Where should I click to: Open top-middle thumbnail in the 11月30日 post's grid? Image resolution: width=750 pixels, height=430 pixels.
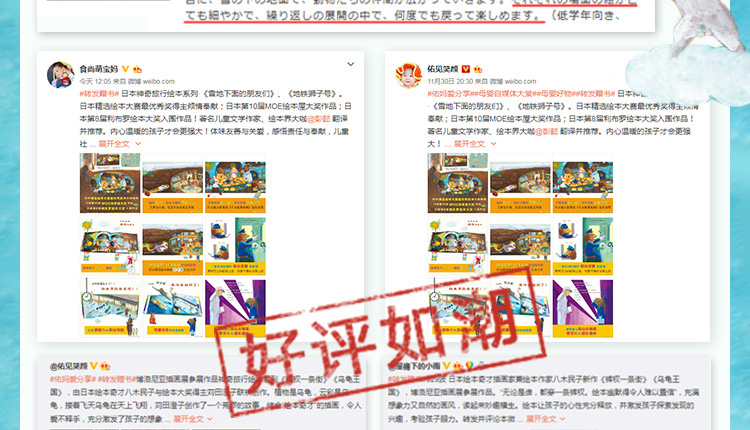520,183
